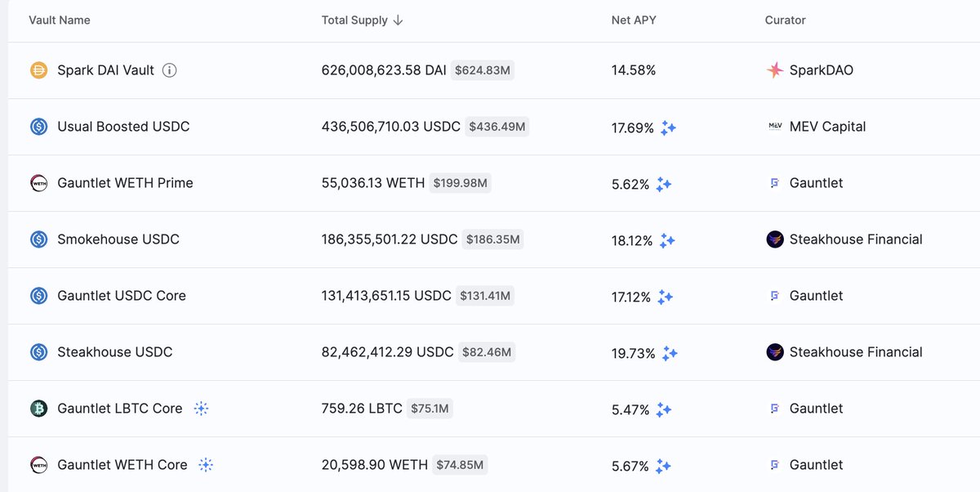Click the Gauntlet logo in WETH Prime row
This screenshot has height=492, width=980.
pyautogui.click(x=775, y=183)
